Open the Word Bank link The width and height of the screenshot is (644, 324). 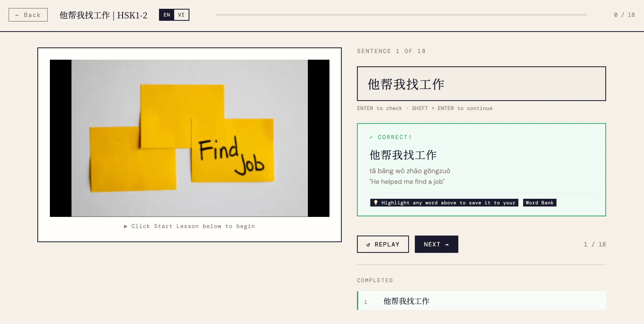(x=539, y=203)
